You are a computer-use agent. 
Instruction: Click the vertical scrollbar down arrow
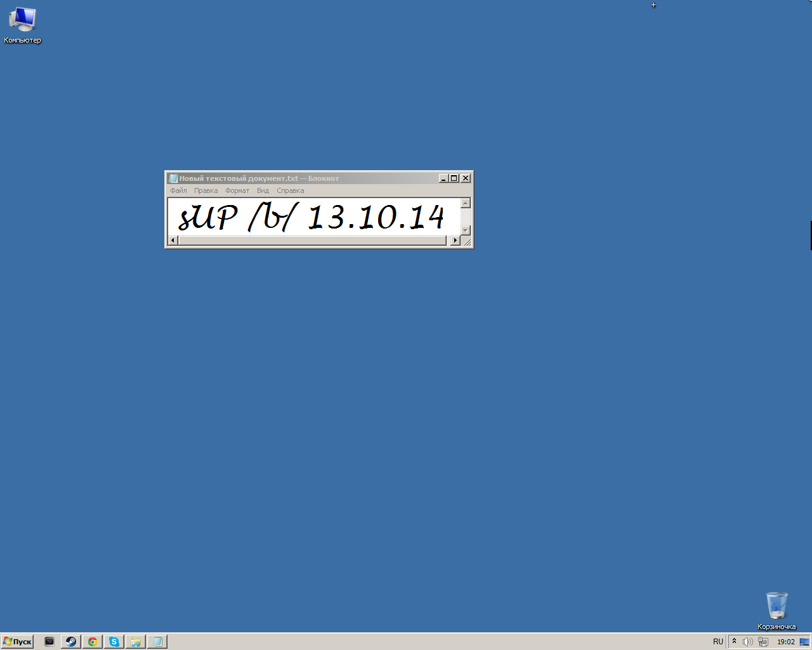(466, 230)
